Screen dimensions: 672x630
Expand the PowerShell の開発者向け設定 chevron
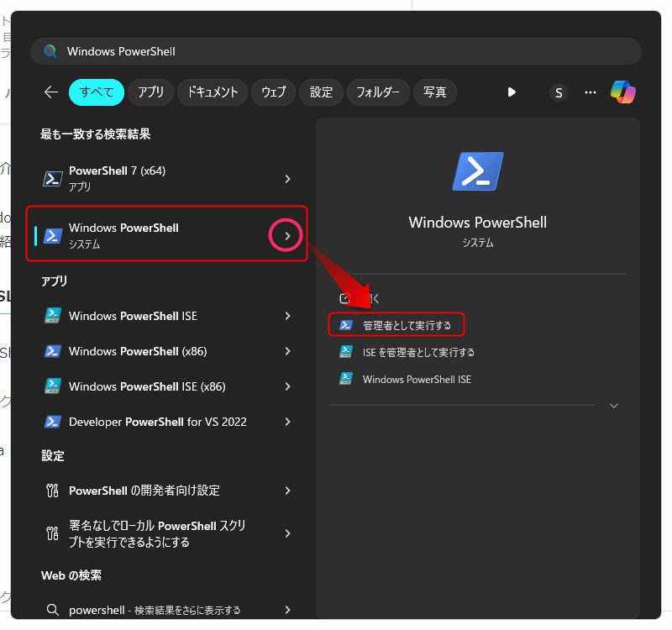(x=287, y=491)
